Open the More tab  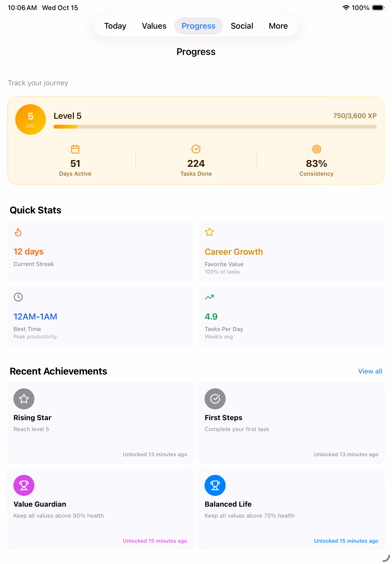point(278,26)
